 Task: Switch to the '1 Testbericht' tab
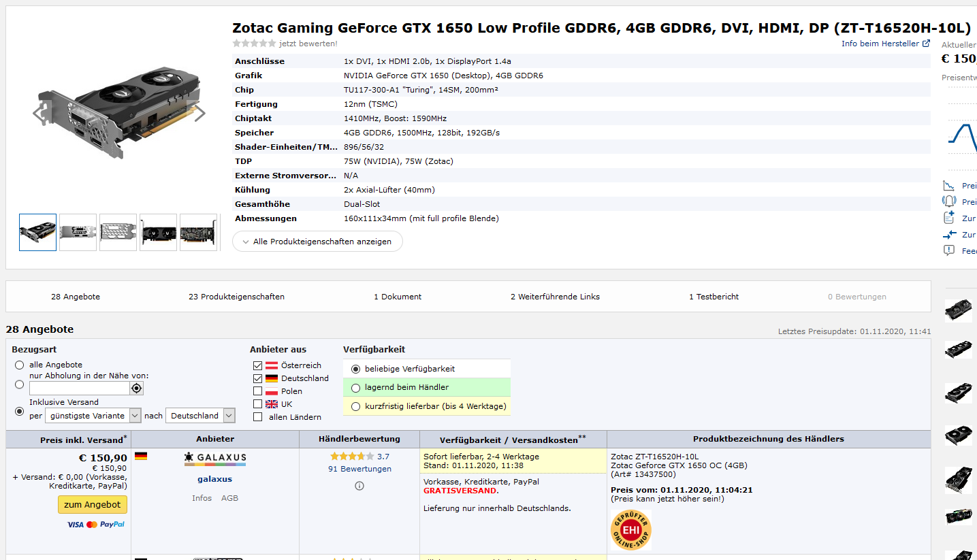[714, 297]
